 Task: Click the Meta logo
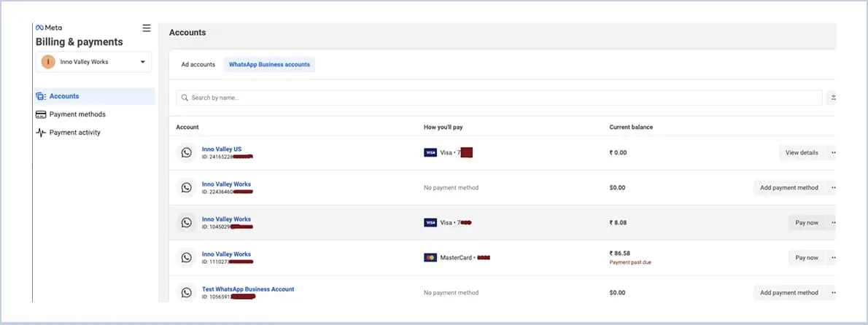49,28
